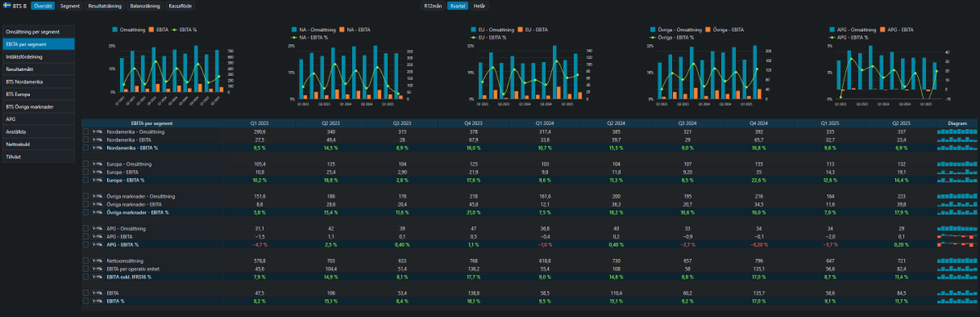Check the Nordamerika - EBITA % row checkbox
The height and width of the screenshot is (317, 980).
[x=86, y=147]
